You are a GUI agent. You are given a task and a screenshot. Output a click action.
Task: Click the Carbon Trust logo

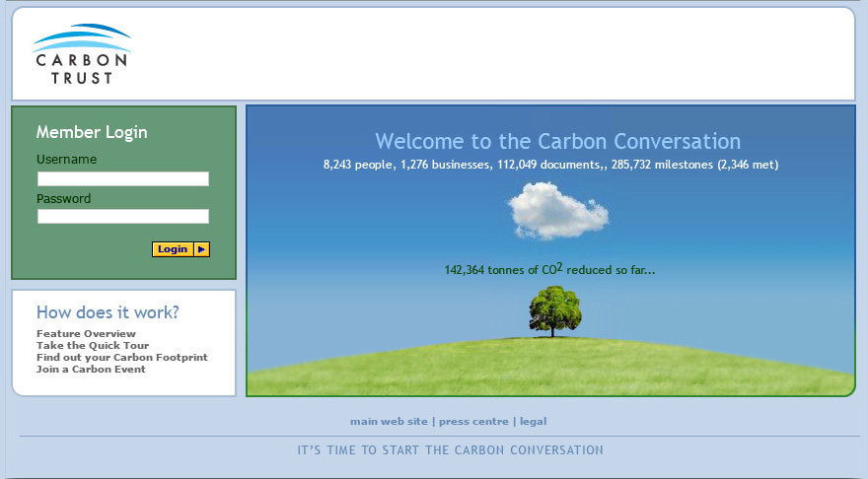(81, 53)
